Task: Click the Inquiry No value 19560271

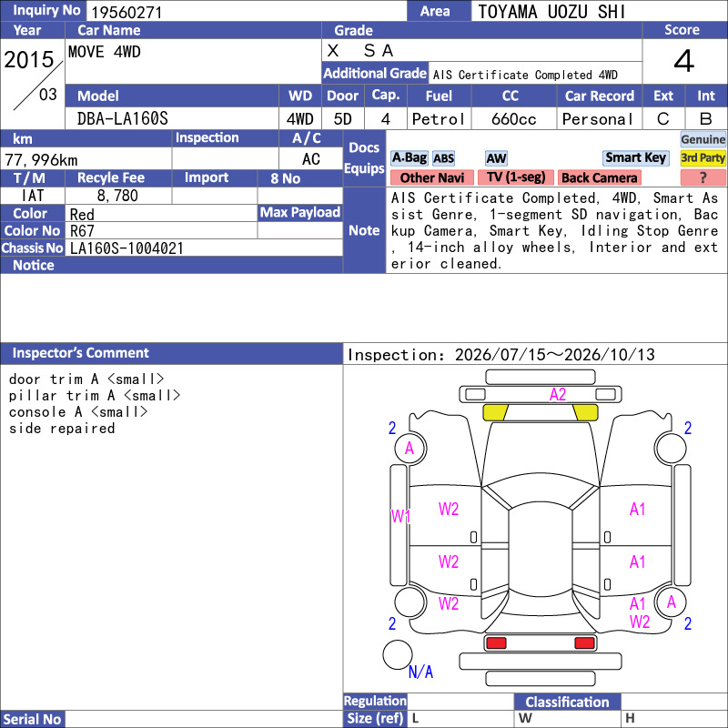Action: point(126,12)
